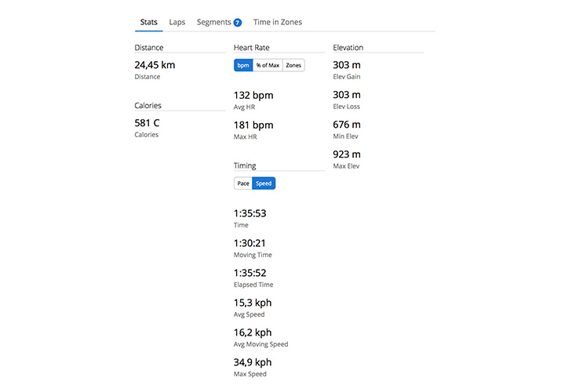Click the 24,45 km distance value

click(x=155, y=65)
